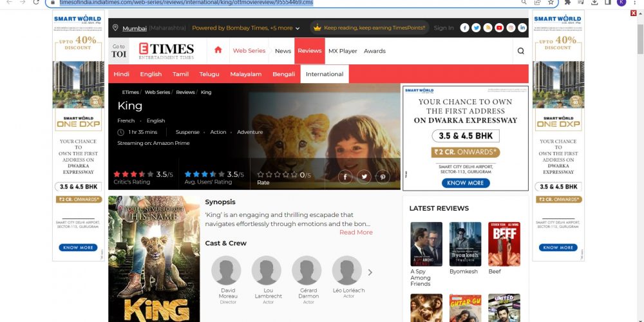644x322 pixels.
Task: Click the TimesPoints crown icon
Action: coord(317,28)
